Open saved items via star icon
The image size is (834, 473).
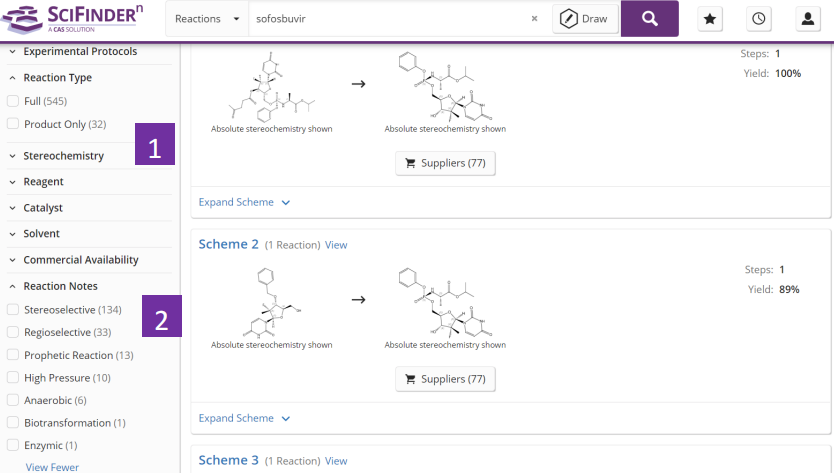pos(710,19)
